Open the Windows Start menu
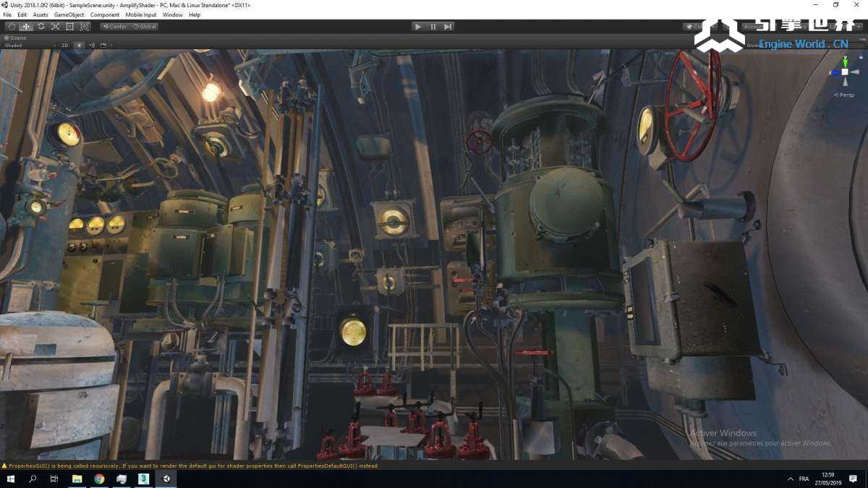This screenshot has width=868, height=488. pyautogui.click(x=11, y=479)
